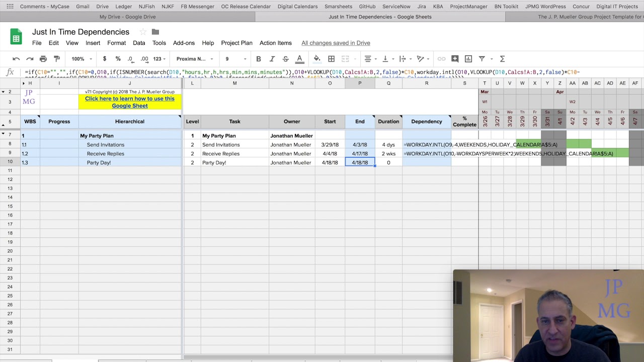Open the zoom 100% dropdown
The height and width of the screenshot is (362, 644).
(82, 59)
